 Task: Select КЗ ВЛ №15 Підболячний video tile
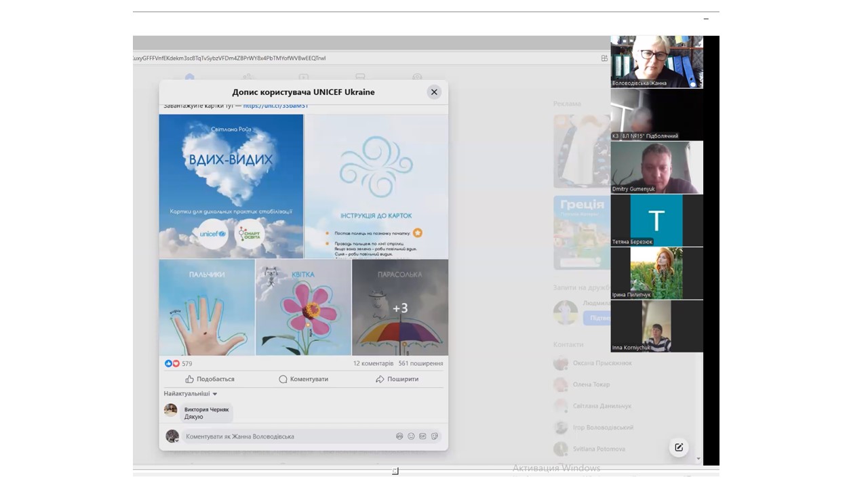(x=656, y=115)
